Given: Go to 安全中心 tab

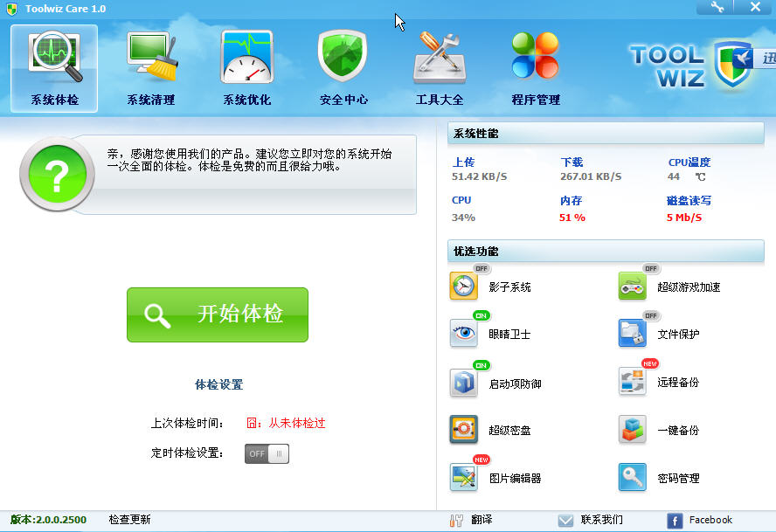Looking at the screenshot, I should click(x=343, y=68).
